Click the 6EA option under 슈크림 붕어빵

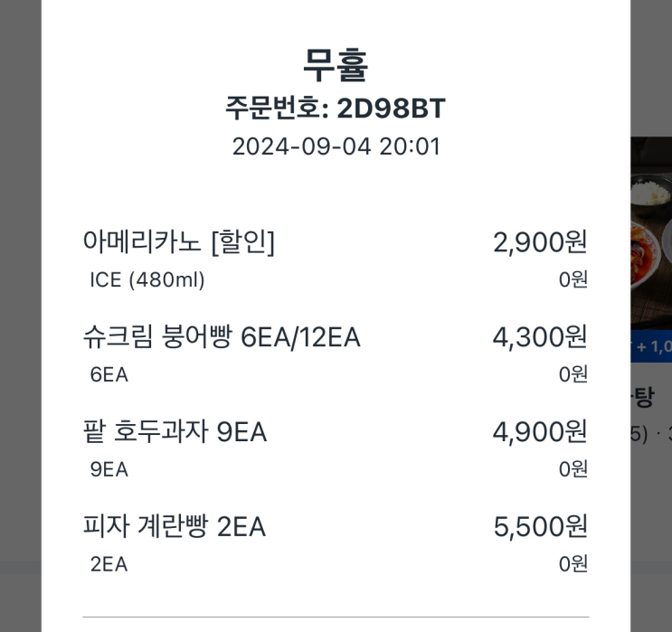[109, 375]
